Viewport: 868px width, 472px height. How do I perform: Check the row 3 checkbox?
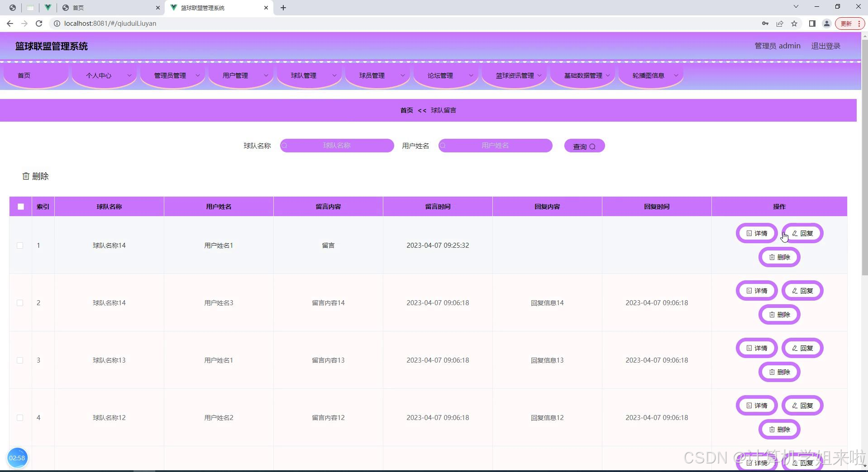(20, 360)
